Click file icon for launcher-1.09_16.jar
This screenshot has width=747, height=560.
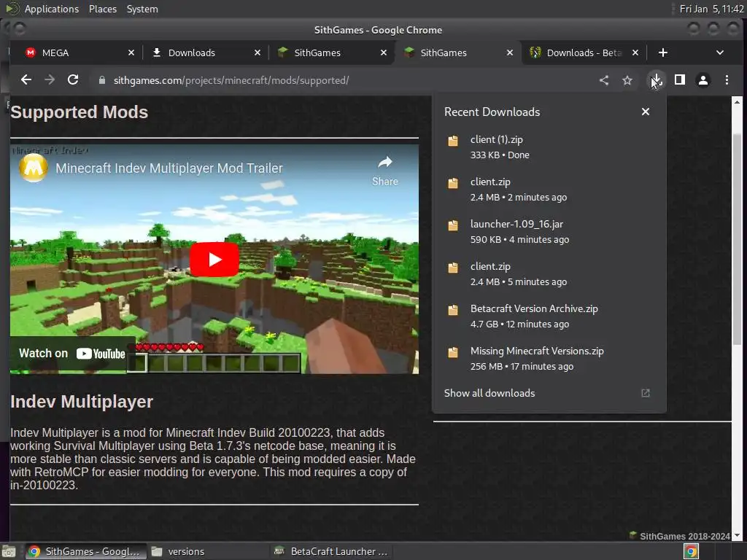452,225
